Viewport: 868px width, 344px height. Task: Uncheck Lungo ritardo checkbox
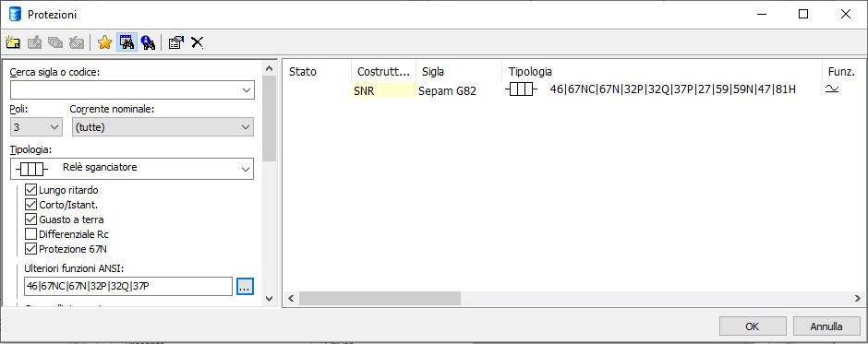click(31, 190)
